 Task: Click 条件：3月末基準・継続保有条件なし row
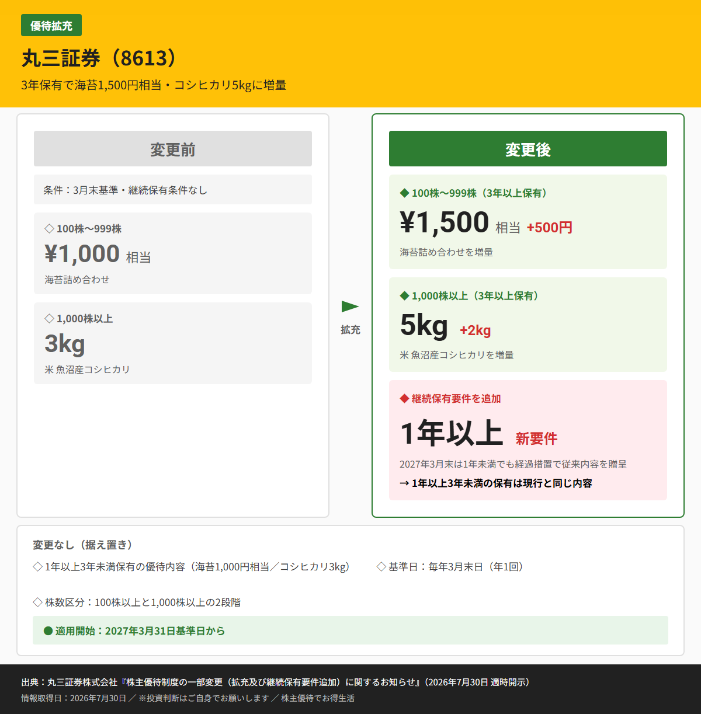(173, 190)
